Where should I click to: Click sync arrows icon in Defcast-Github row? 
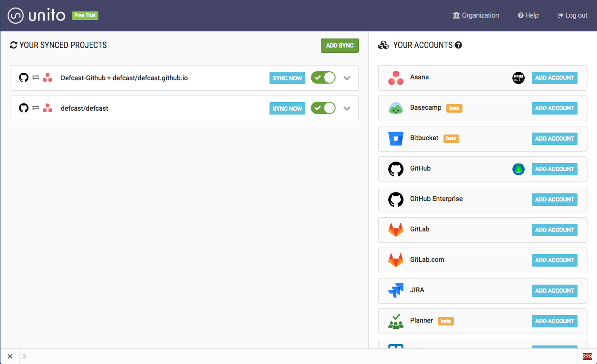pyautogui.click(x=36, y=77)
